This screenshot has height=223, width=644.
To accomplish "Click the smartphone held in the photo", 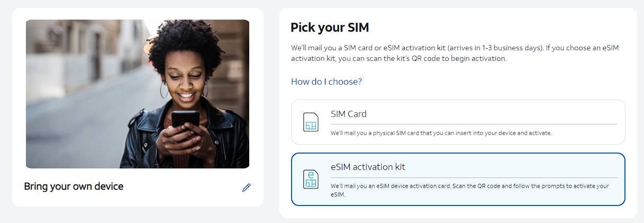I will (x=185, y=119).
